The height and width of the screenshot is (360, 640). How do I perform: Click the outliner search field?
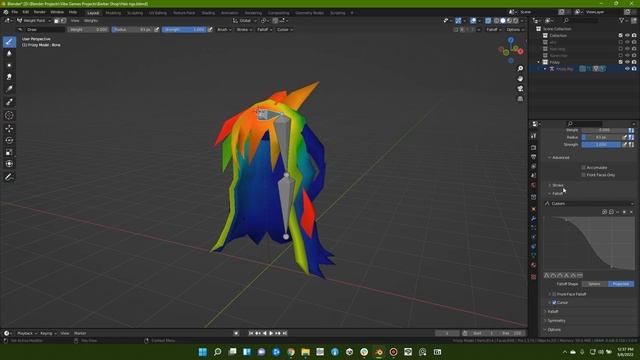point(580,20)
